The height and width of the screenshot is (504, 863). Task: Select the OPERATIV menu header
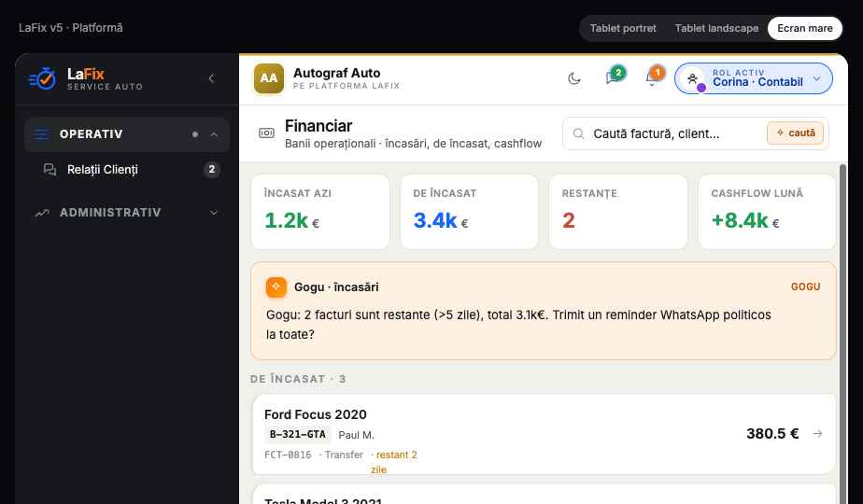tap(127, 134)
